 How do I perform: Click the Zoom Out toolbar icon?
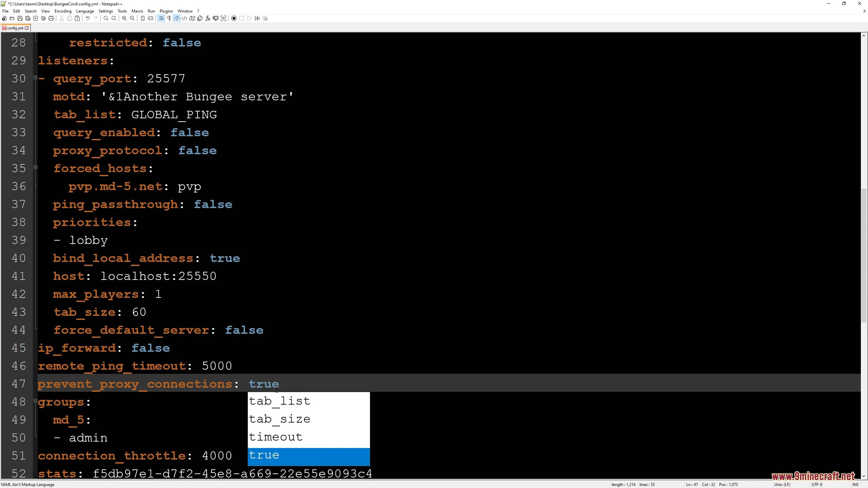tap(132, 18)
